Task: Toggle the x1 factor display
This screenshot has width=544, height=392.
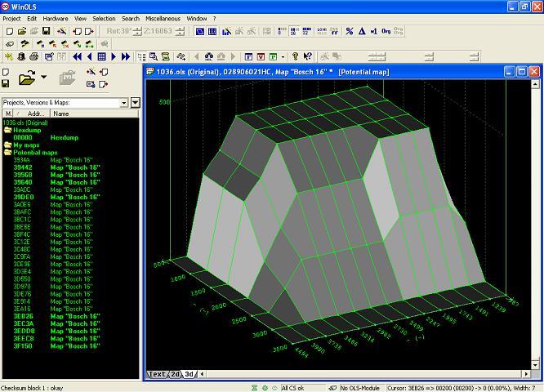Action: (x=373, y=31)
